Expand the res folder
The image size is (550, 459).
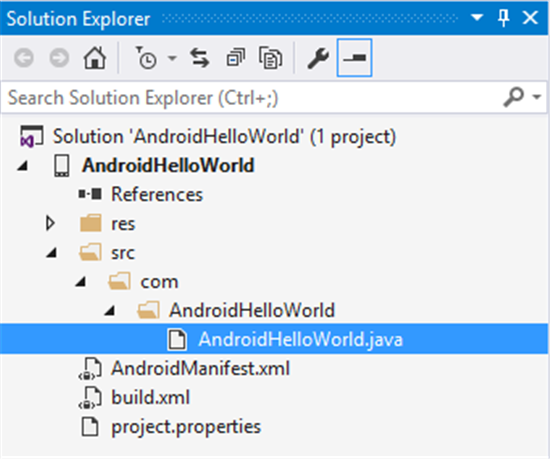click(50, 223)
